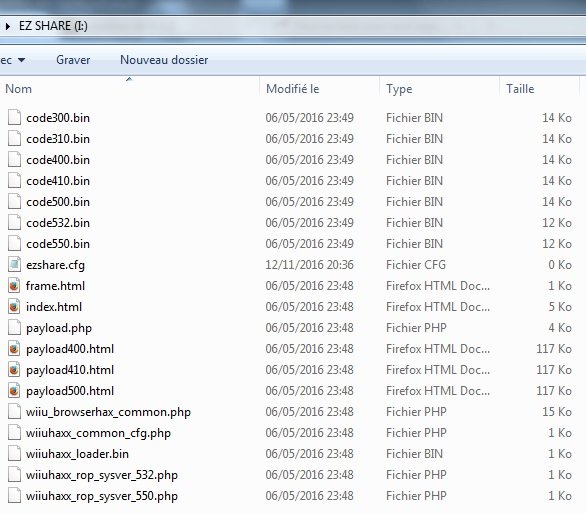
Task: Select the file name wiiuhaxx_loader.bin
Action: (77, 454)
